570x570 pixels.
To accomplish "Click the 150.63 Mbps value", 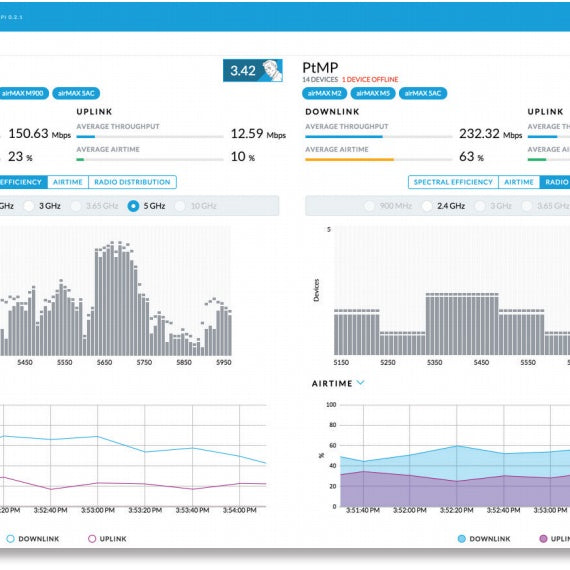I will (x=39, y=133).
